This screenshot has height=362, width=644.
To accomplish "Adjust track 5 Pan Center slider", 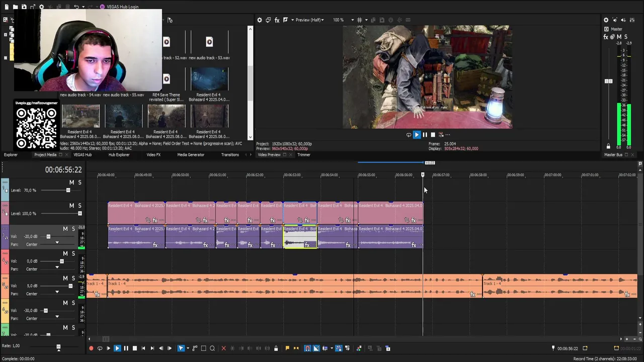I will point(57,292).
